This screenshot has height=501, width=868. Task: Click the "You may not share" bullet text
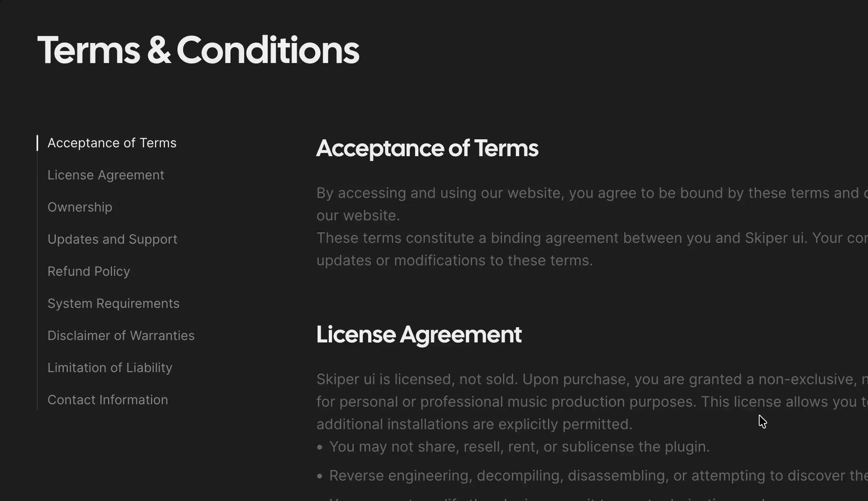point(519,447)
